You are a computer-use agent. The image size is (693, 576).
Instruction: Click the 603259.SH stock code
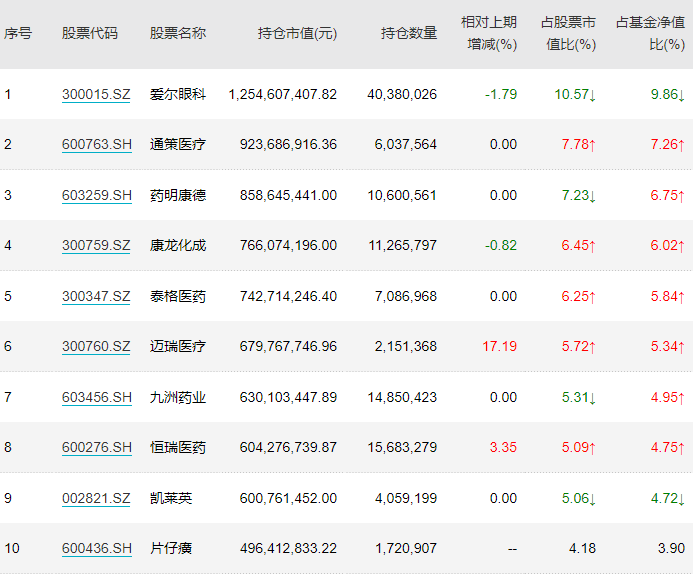click(x=96, y=195)
